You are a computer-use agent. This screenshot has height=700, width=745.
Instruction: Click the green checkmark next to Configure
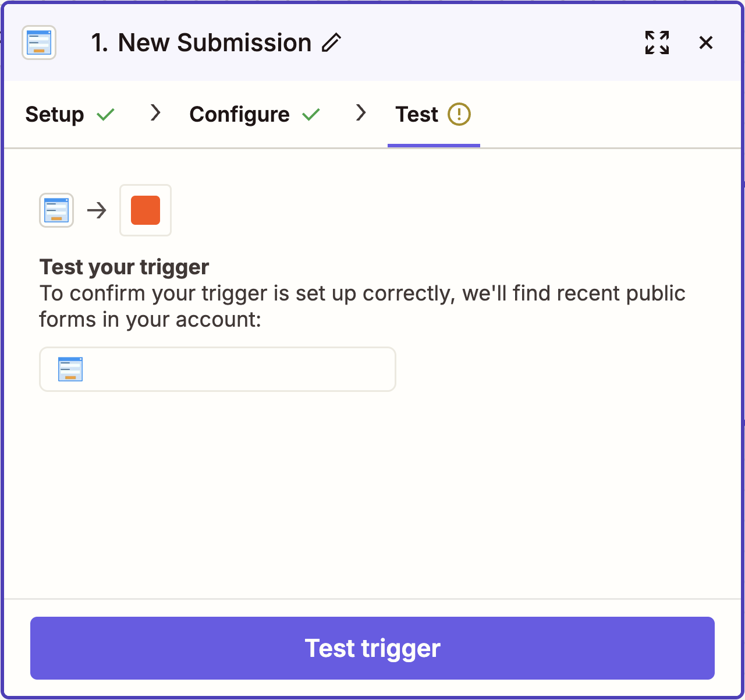point(311,115)
